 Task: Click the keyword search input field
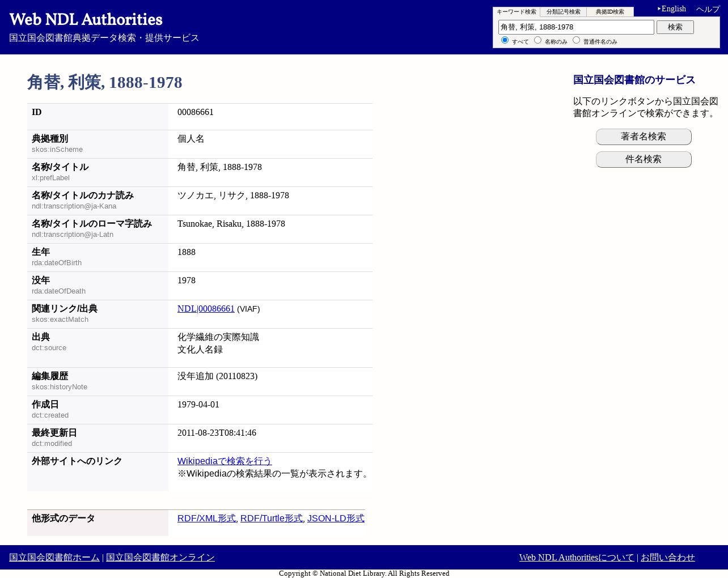tap(576, 27)
